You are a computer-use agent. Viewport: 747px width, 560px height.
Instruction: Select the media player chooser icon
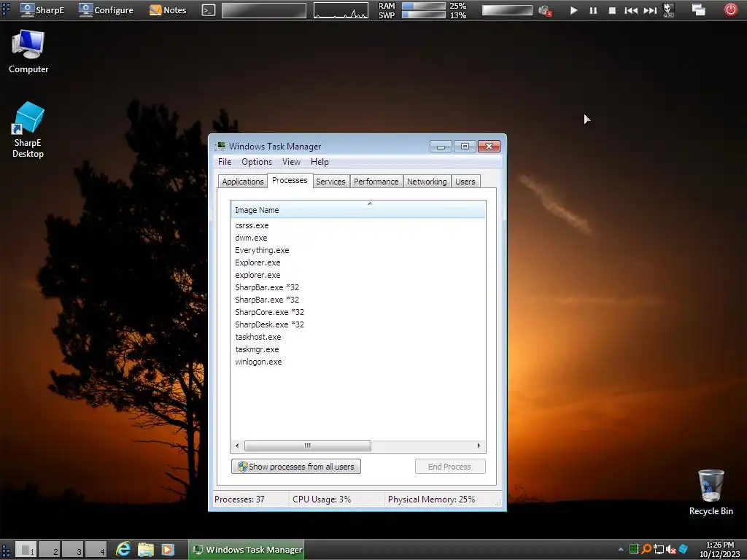tap(669, 10)
